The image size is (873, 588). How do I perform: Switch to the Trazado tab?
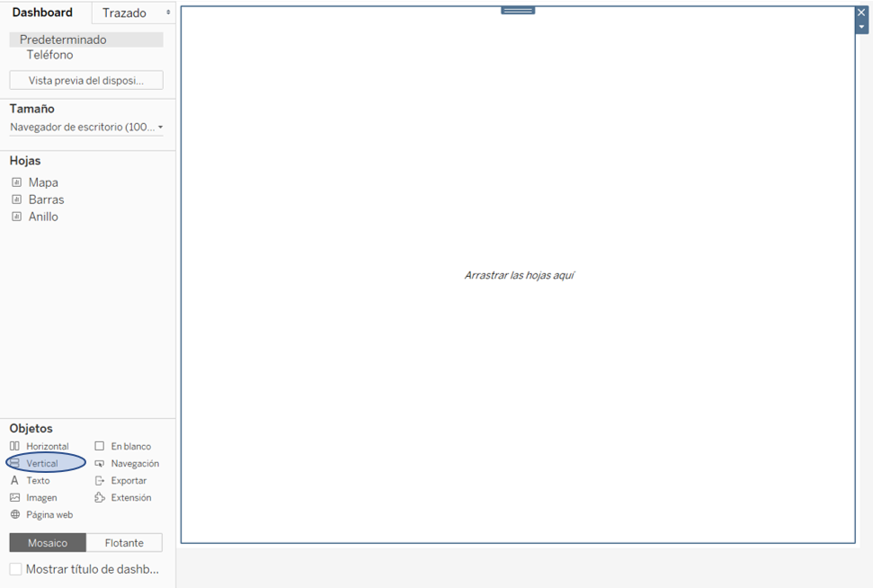pos(124,13)
